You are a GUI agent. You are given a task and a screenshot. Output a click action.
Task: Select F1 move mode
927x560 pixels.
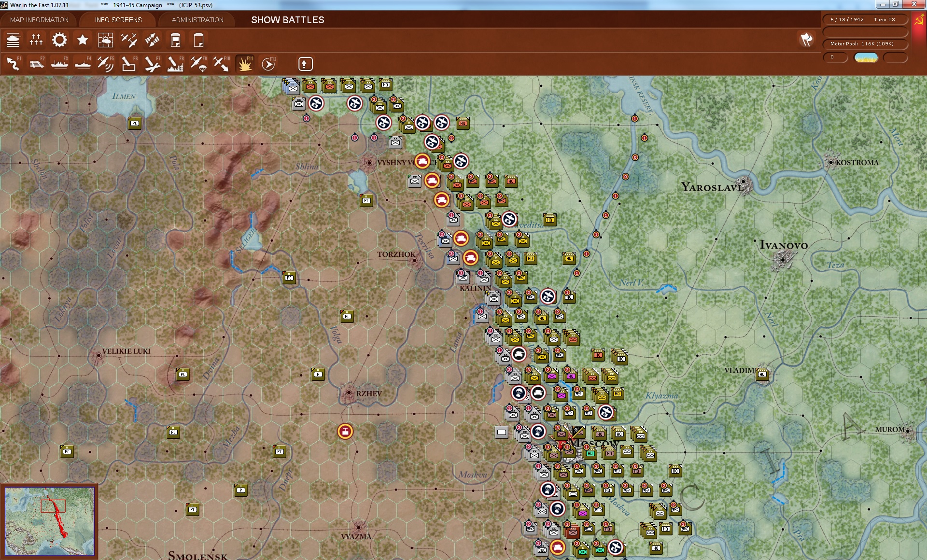pyautogui.click(x=13, y=64)
